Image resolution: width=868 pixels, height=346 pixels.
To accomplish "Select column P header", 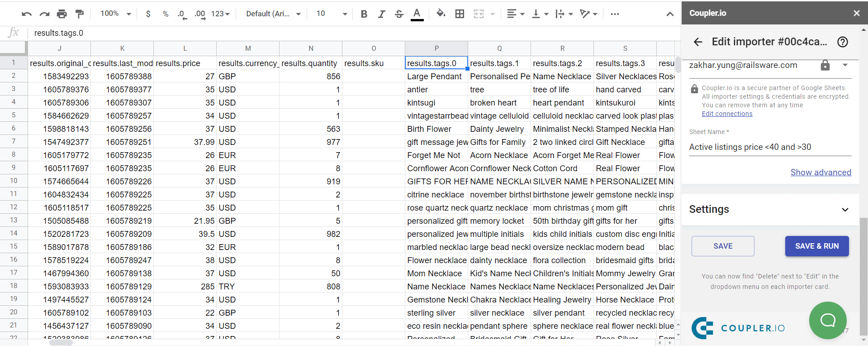I will click(436, 48).
